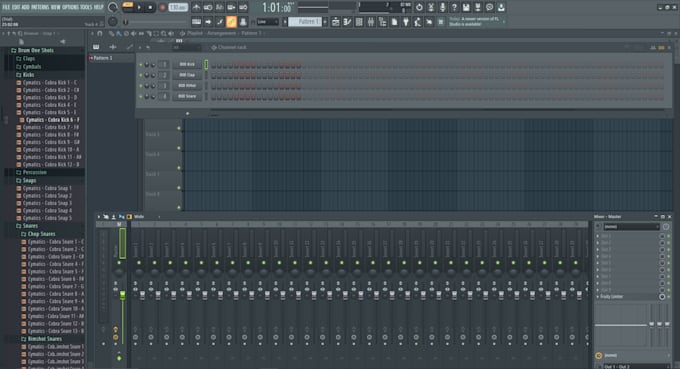Click the 808 Kick channel button

187,65
